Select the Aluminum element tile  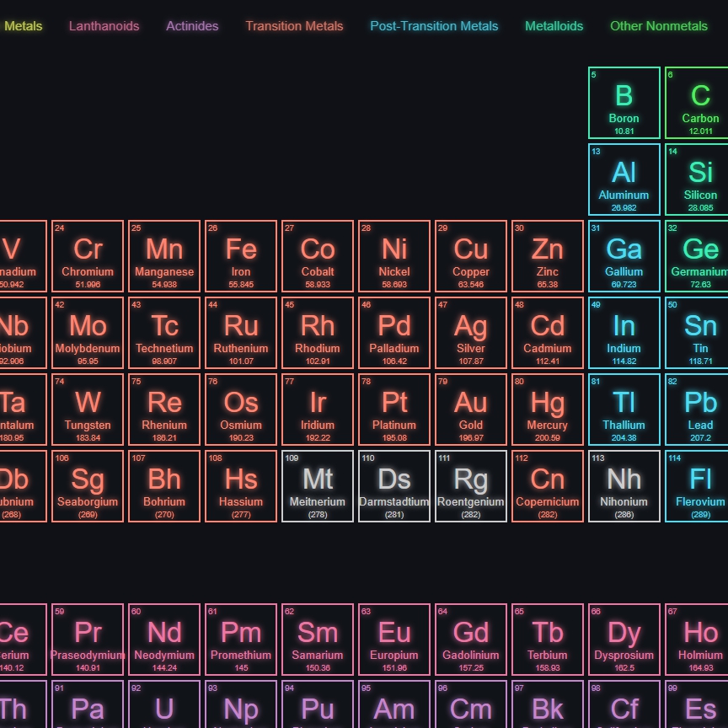pyautogui.click(x=624, y=179)
